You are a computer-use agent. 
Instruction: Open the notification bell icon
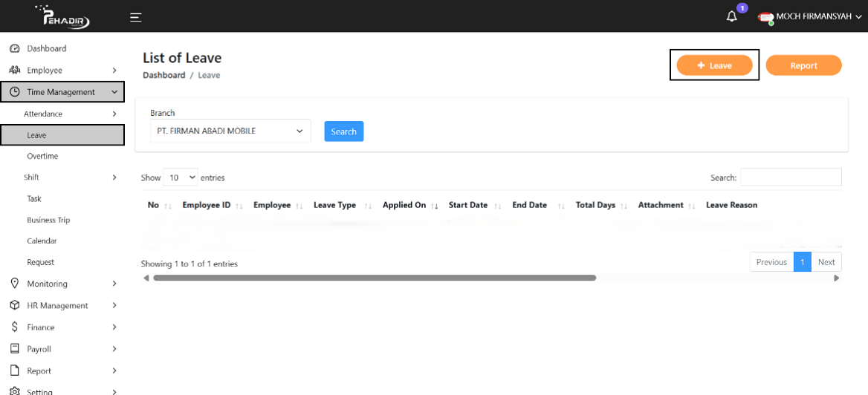pos(731,16)
